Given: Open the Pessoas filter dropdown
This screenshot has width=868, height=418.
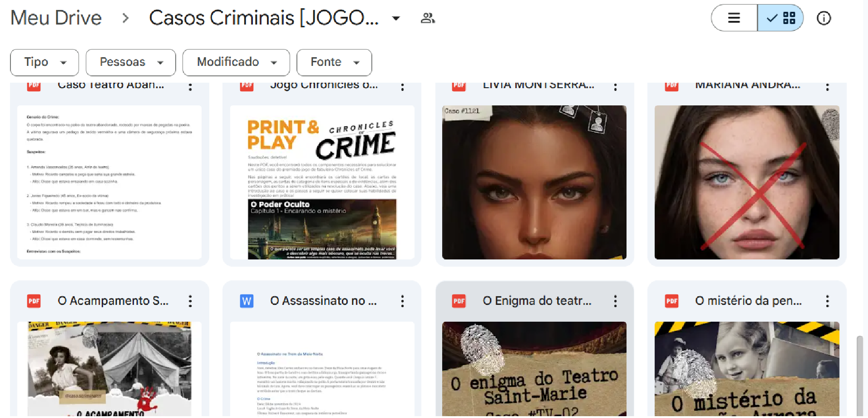Looking at the screenshot, I should [x=131, y=62].
